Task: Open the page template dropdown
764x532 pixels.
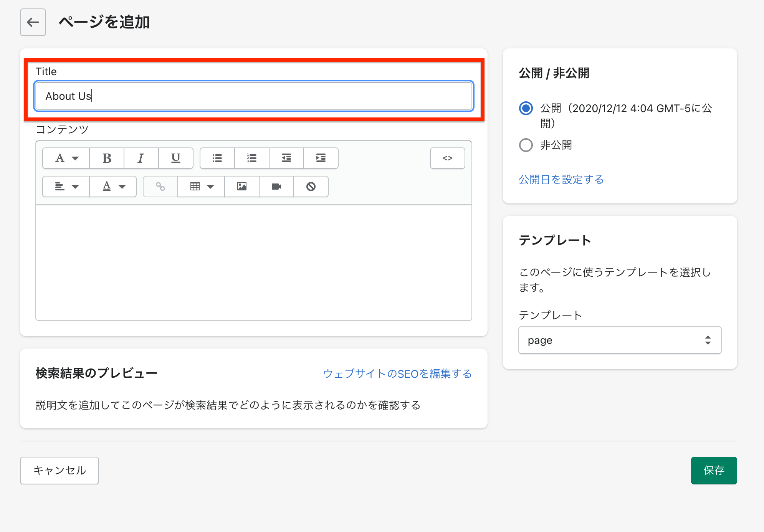Action: pyautogui.click(x=619, y=340)
